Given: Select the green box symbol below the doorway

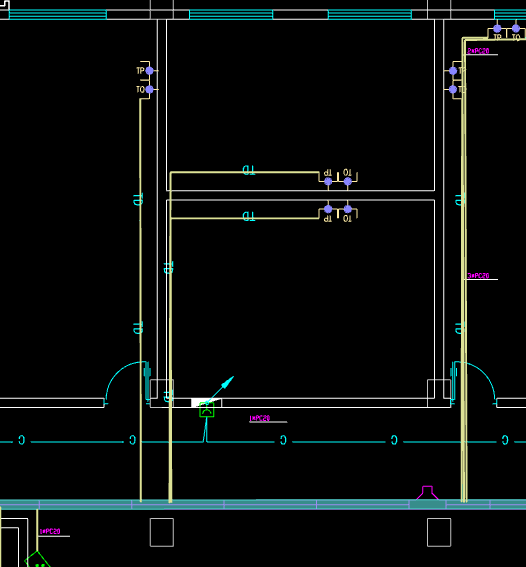Looking at the screenshot, I should 207,410.
